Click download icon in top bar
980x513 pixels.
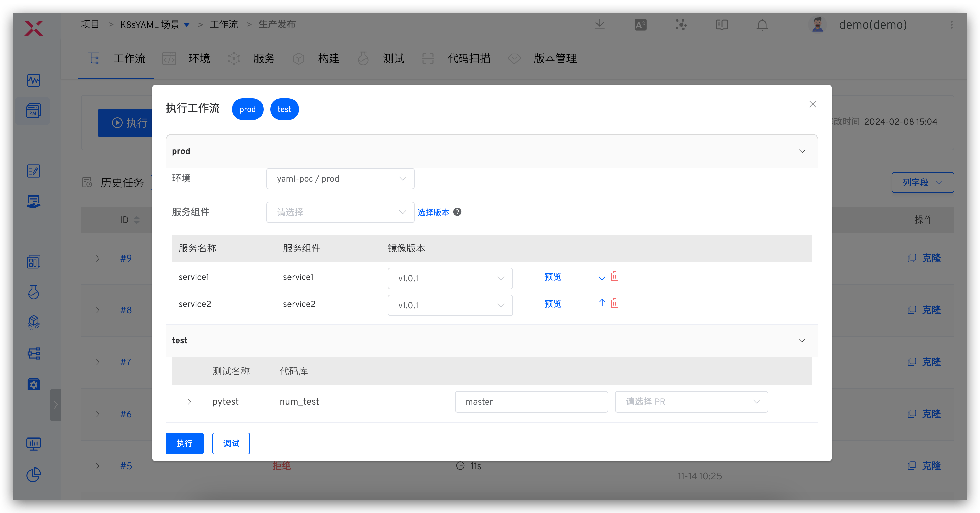point(600,25)
